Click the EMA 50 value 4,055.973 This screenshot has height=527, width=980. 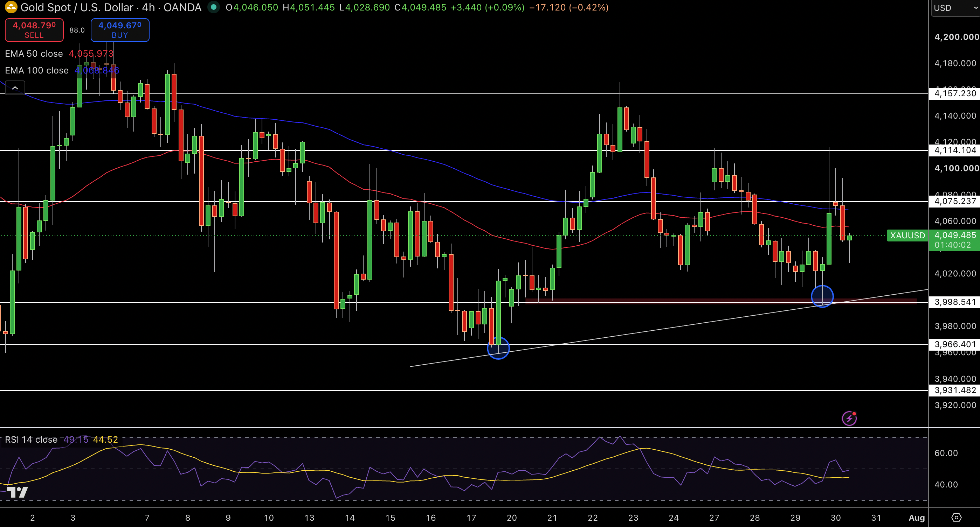pyautogui.click(x=91, y=54)
